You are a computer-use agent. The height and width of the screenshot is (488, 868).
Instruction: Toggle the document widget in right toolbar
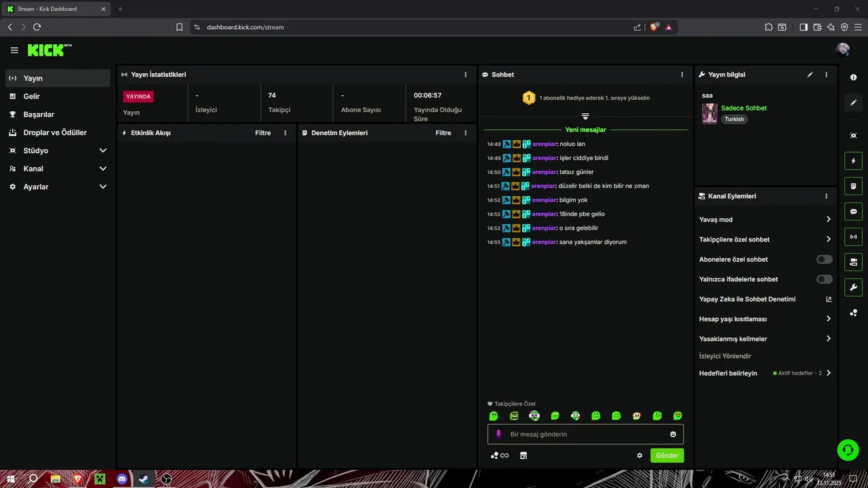[x=854, y=186]
